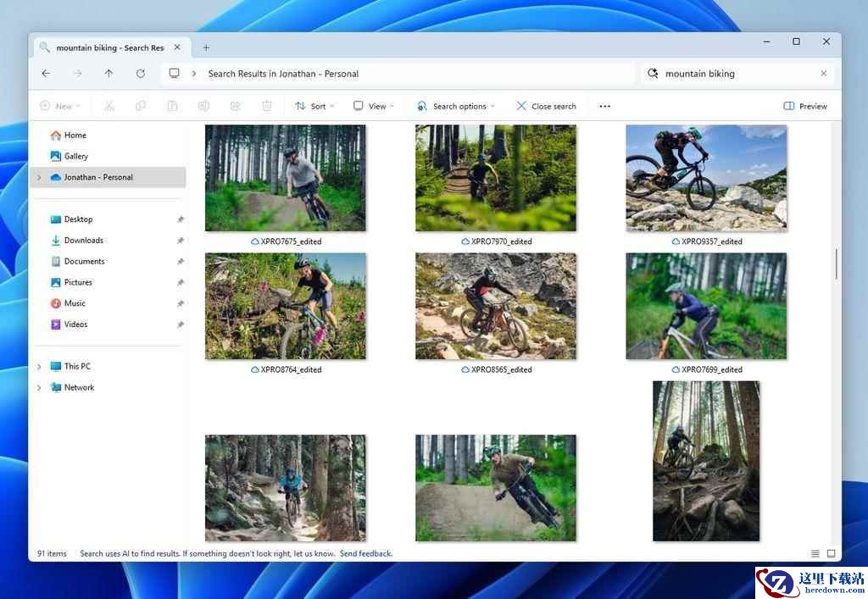
Task: Open the View dropdown
Action: (374, 106)
